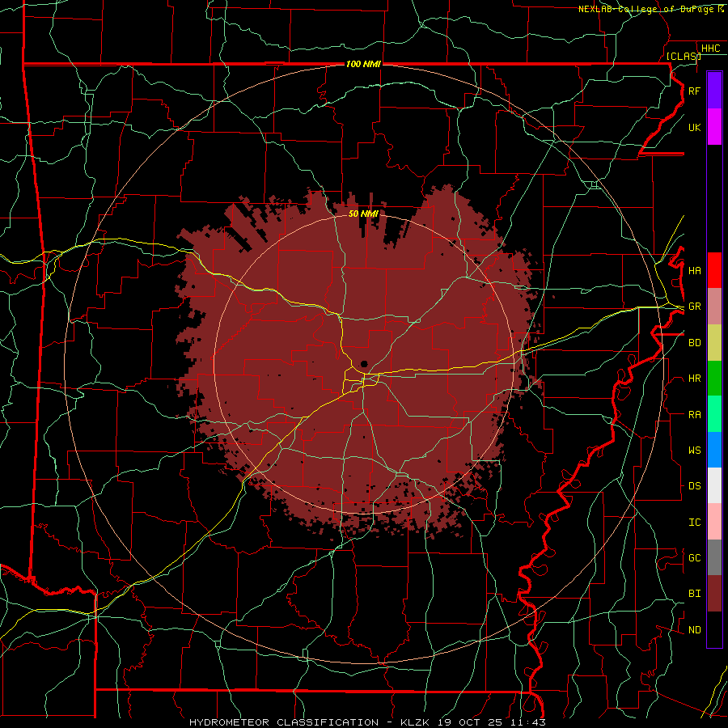This screenshot has height=728, width=728.
Task: Click the bright red HA color swatch
Action: click(714, 270)
